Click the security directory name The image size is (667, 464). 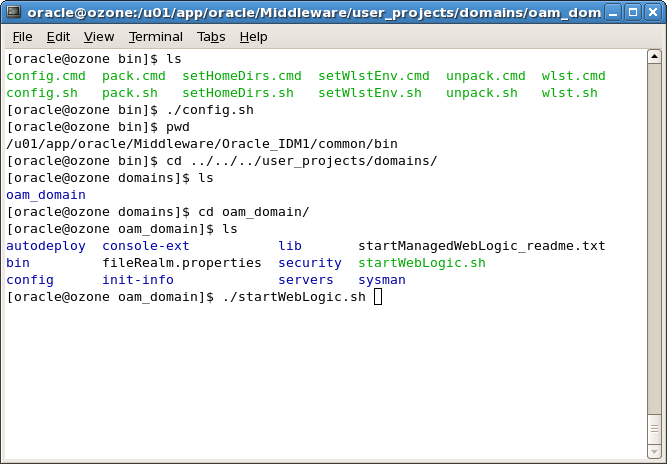[310, 263]
